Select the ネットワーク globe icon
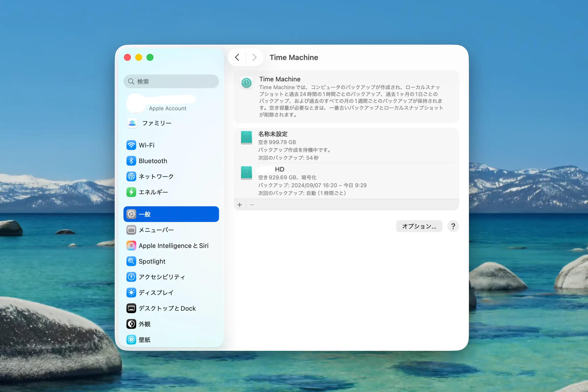588x392 pixels. coord(131,176)
